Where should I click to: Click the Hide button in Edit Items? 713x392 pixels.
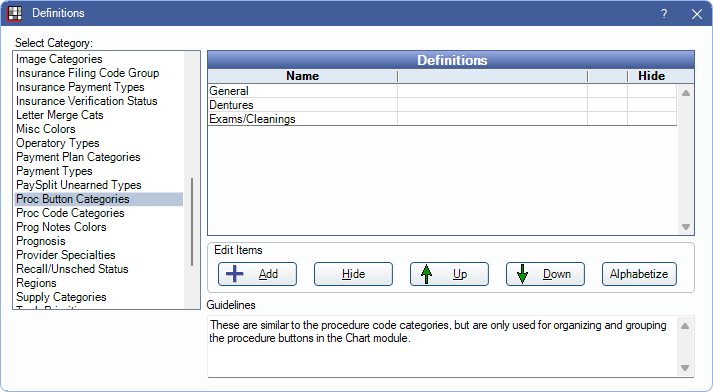[x=353, y=274]
